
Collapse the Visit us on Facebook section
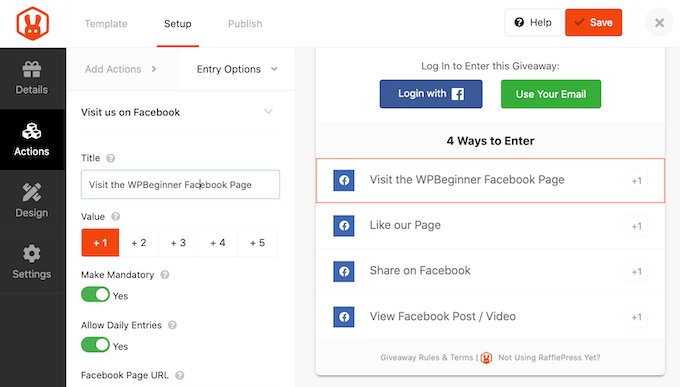click(x=268, y=112)
